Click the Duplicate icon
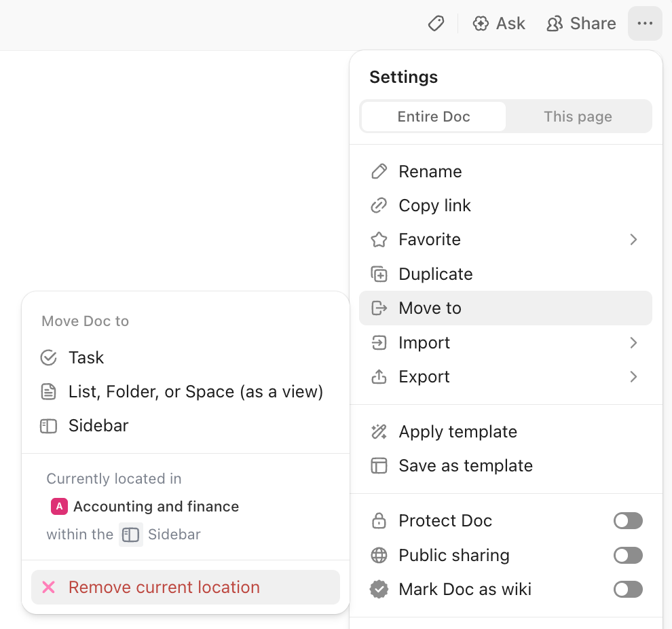 (x=379, y=274)
